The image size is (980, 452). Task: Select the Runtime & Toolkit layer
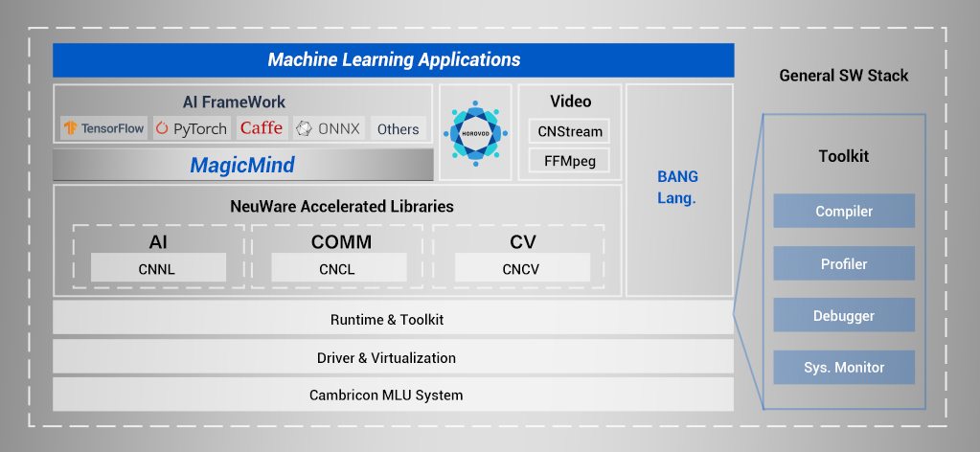pos(393,320)
